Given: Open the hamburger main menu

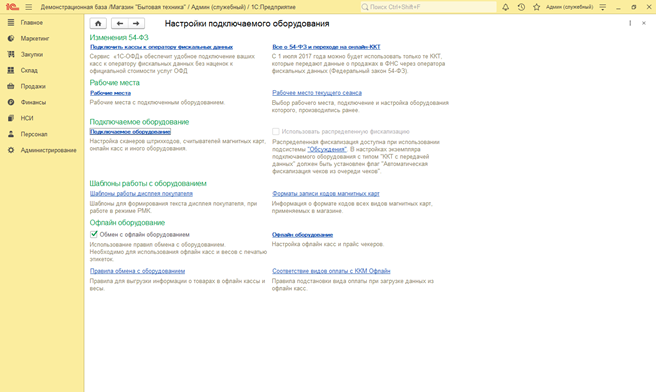Looking at the screenshot, I should [29, 7].
